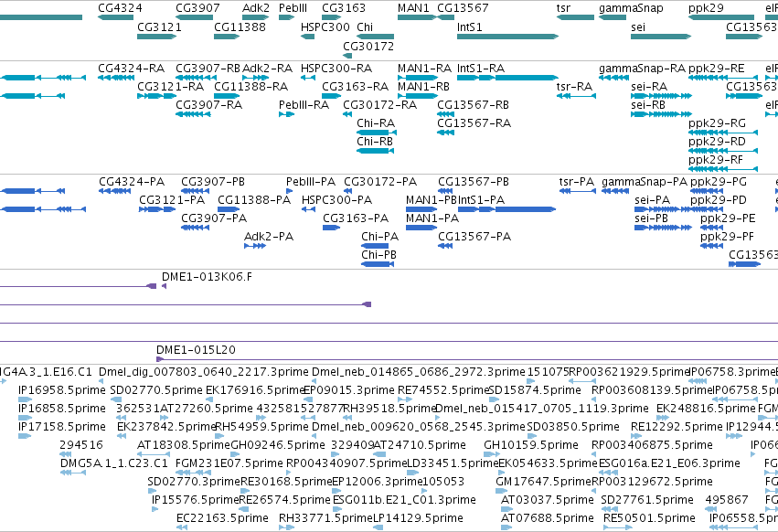Select the DME1-013K06.F clone label
The image size is (778, 532).
pos(207,277)
